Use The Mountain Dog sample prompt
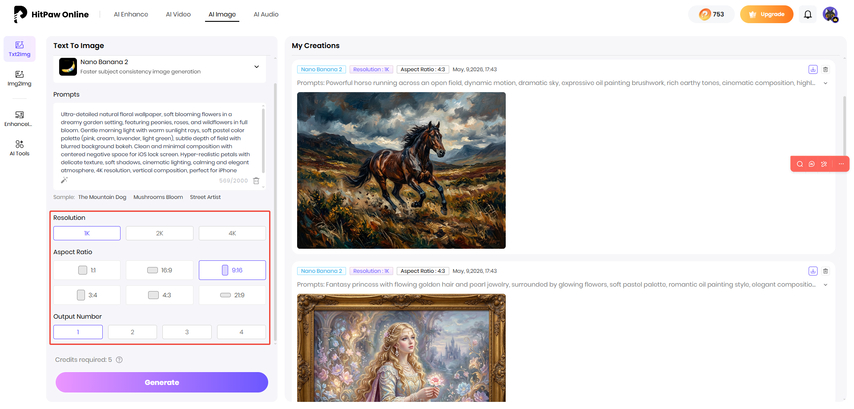The height and width of the screenshot is (409, 854). 102,197
